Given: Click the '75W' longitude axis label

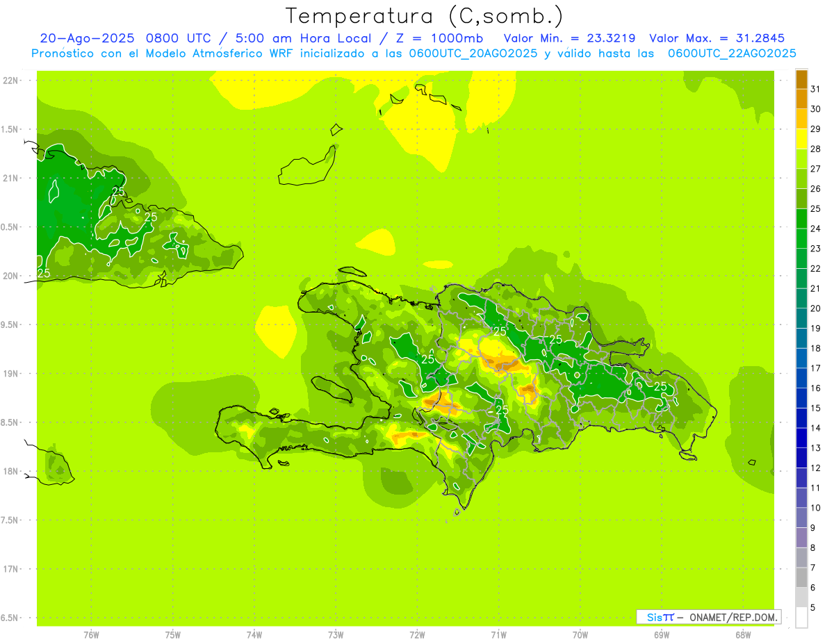Looking at the screenshot, I should point(173,635).
